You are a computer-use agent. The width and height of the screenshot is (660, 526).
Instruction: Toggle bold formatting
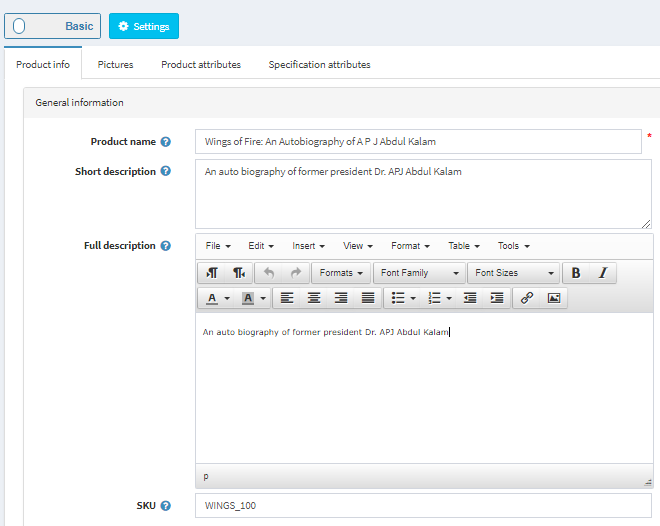tap(576, 273)
